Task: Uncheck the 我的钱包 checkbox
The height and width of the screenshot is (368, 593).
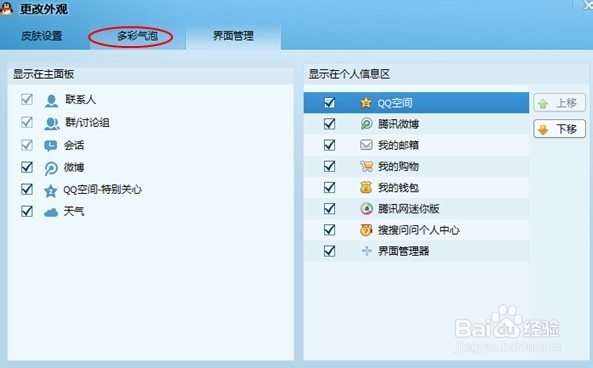Action: click(329, 187)
